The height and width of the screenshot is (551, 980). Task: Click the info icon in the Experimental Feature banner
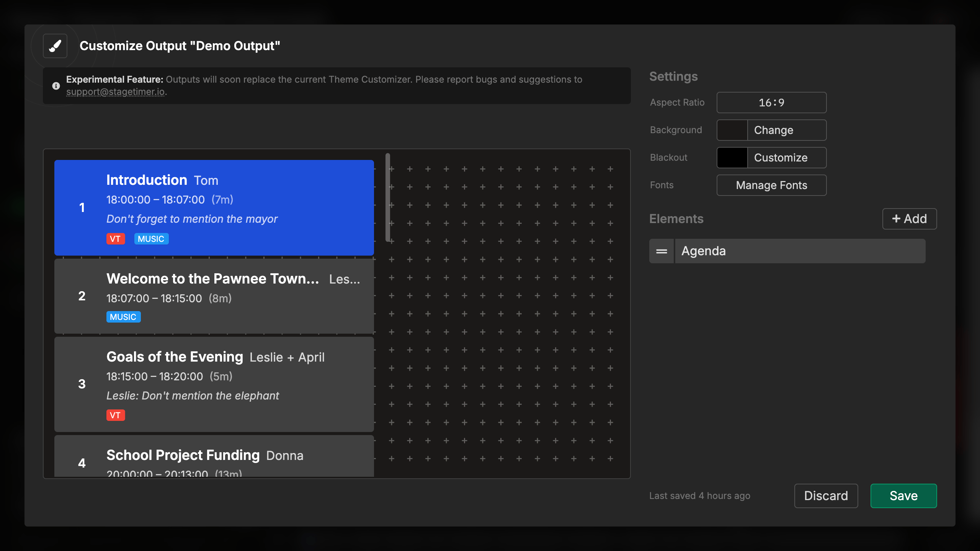pyautogui.click(x=56, y=86)
